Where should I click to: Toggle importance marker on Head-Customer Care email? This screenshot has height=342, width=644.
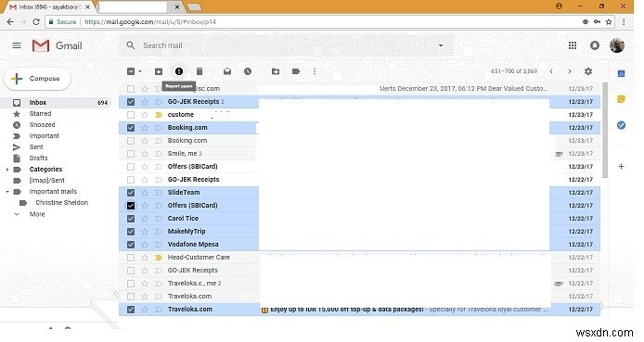[x=159, y=258]
